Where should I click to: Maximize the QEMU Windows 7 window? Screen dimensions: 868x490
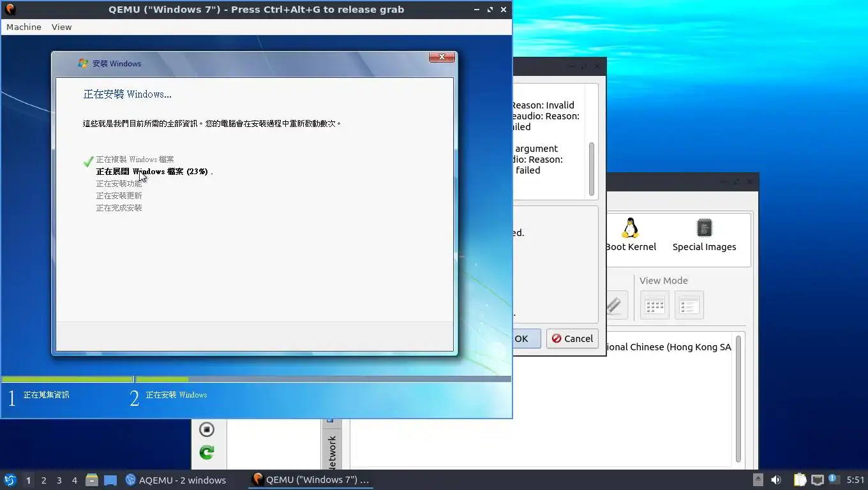[490, 10]
